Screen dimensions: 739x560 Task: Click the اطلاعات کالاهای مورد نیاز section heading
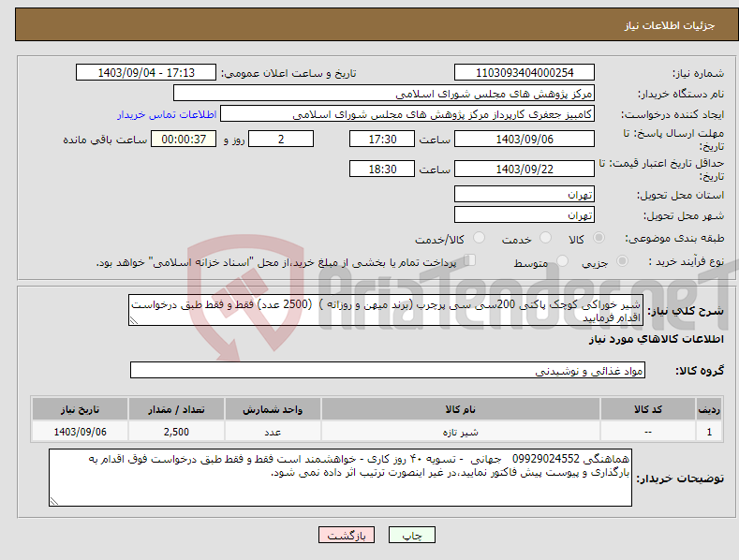coord(656,339)
